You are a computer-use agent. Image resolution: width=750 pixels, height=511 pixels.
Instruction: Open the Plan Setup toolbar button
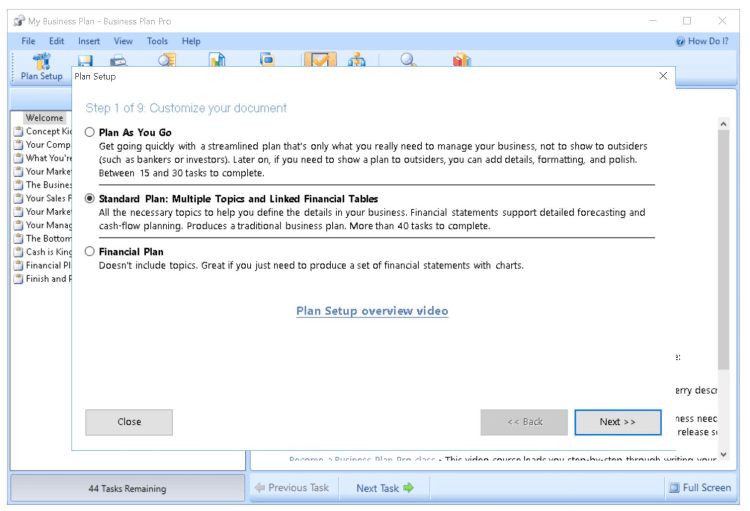41,67
